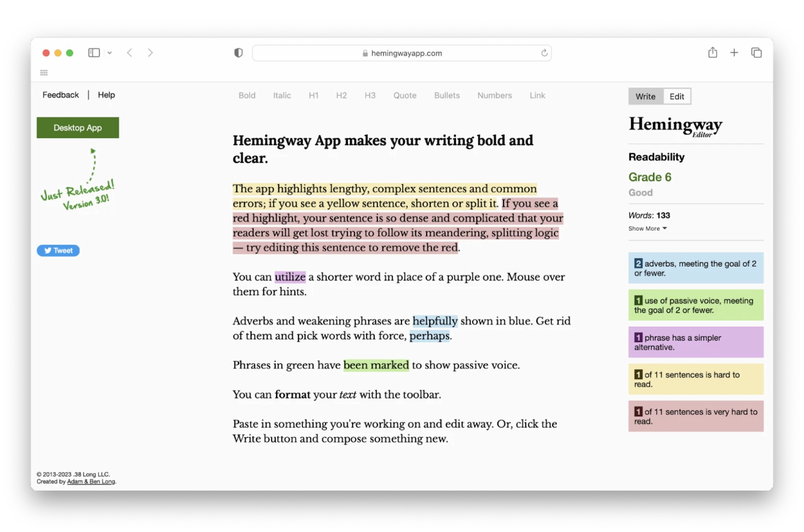Click the lock icon in address bar

[x=365, y=53]
